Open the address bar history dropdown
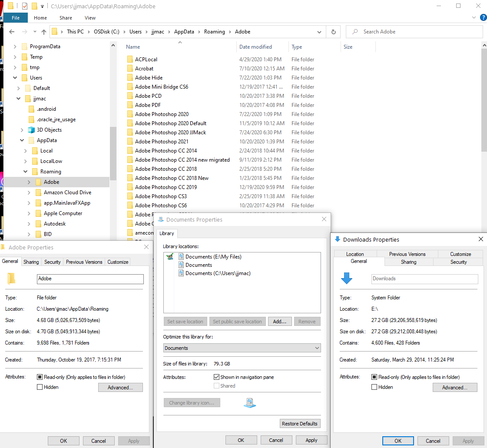This screenshot has height=448, width=487. [x=319, y=31]
